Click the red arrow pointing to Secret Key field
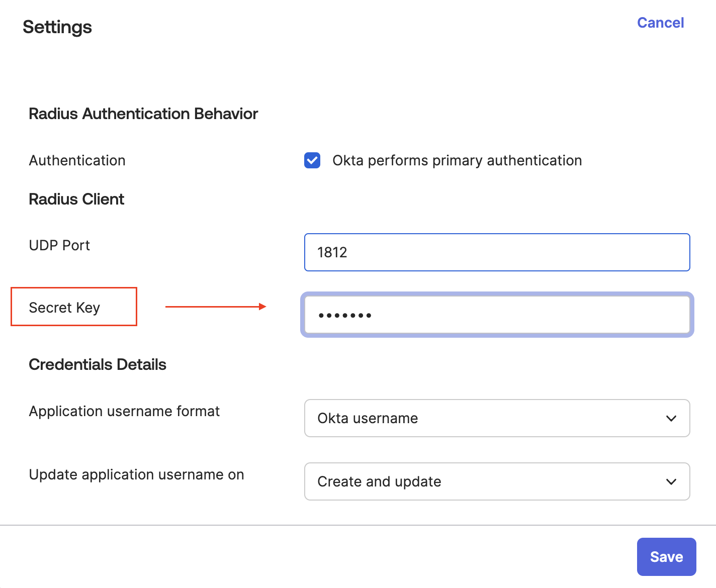The height and width of the screenshot is (588, 716). [x=216, y=307]
